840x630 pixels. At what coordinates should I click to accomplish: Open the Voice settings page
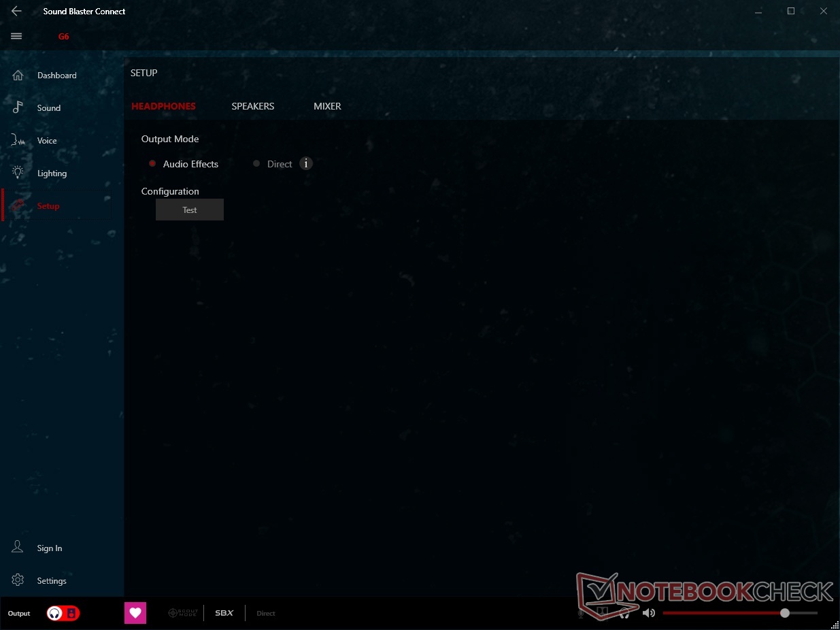pyautogui.click(x=46, y=141)
